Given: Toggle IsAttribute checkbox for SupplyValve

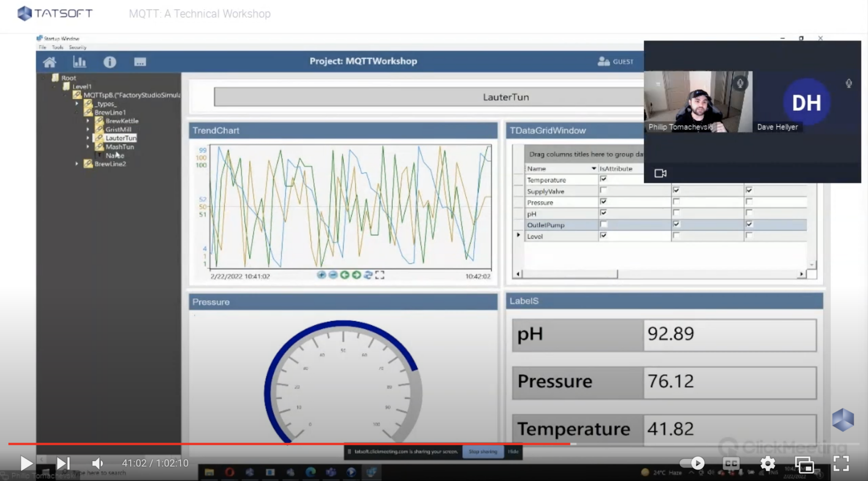Looking at the screenshot, I should pyautogui.click(x=603, y=190).
